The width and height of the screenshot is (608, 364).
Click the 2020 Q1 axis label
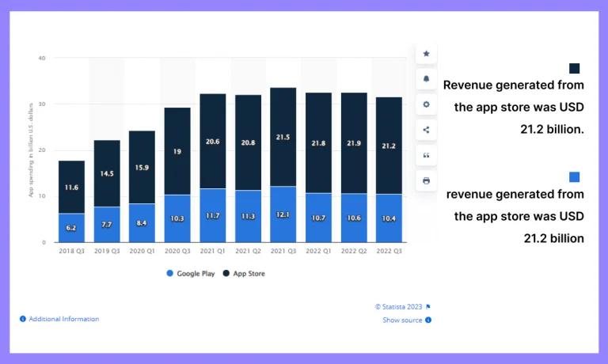pyautogui.click(x=142, y=251)
